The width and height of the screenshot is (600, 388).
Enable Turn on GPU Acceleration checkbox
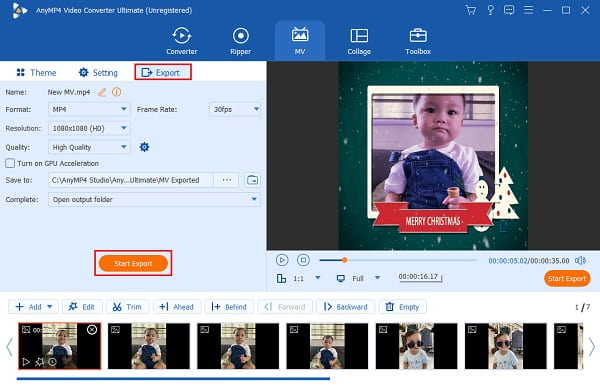[10, 163]
